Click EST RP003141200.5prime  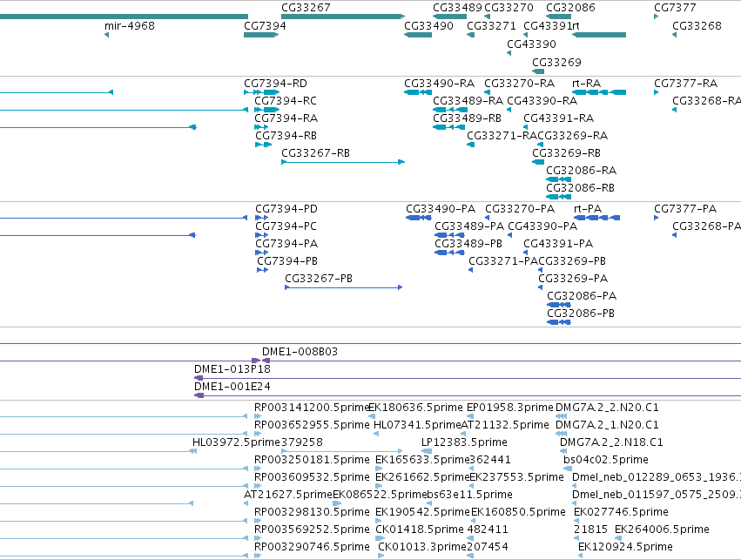(312, 408)
